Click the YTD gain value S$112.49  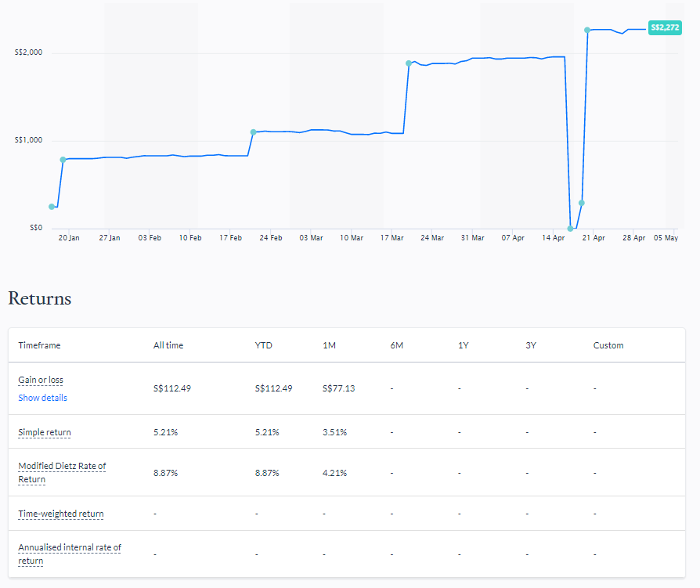click(x=274, y=388)
